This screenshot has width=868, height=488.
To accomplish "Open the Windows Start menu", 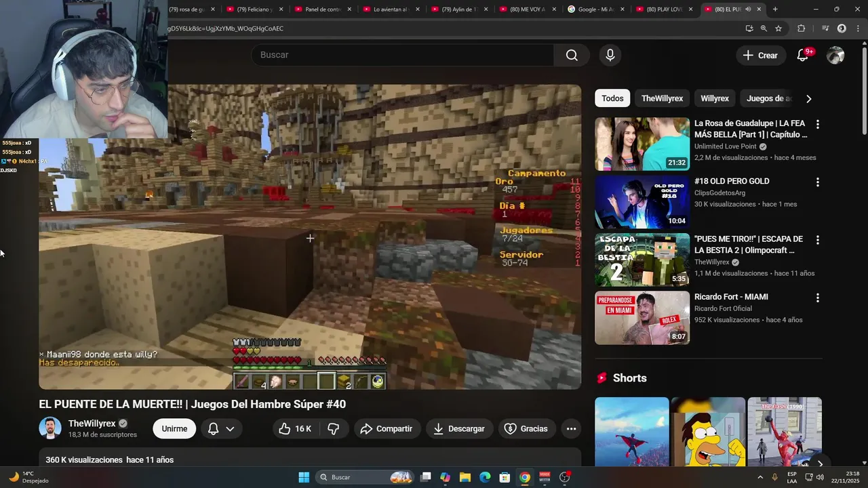I will point(304,477).
